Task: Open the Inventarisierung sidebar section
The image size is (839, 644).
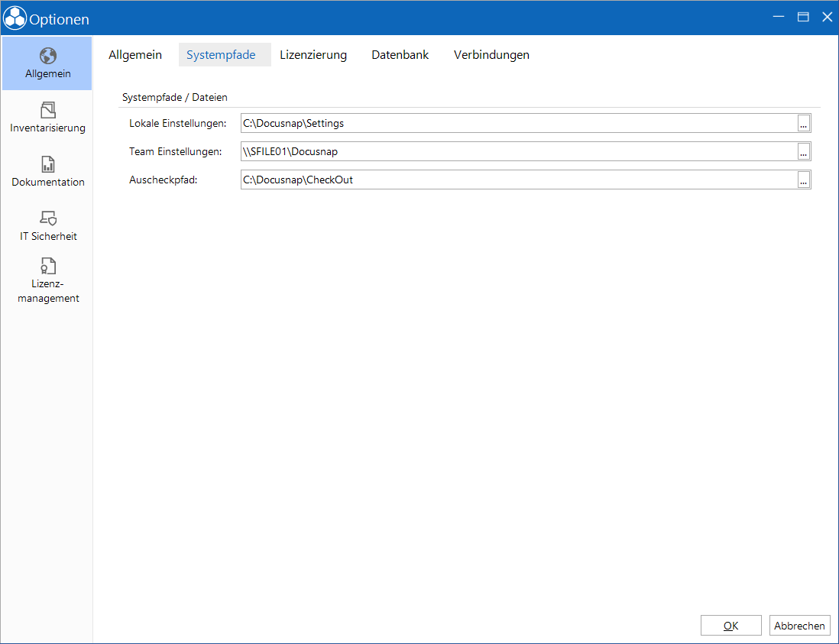Action: pos(47,117)
